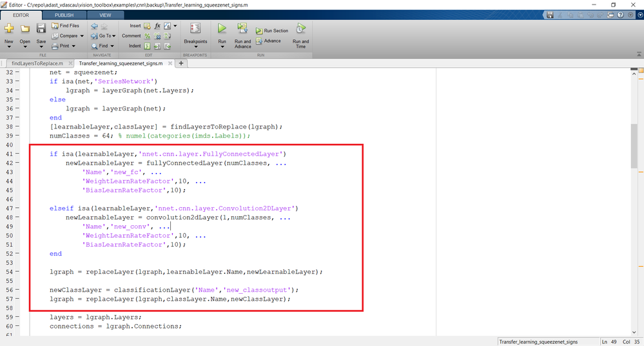This screenshot has height=346, width=644.
Task: Expand the New dropdown arrow
Action: coord(9,47)
